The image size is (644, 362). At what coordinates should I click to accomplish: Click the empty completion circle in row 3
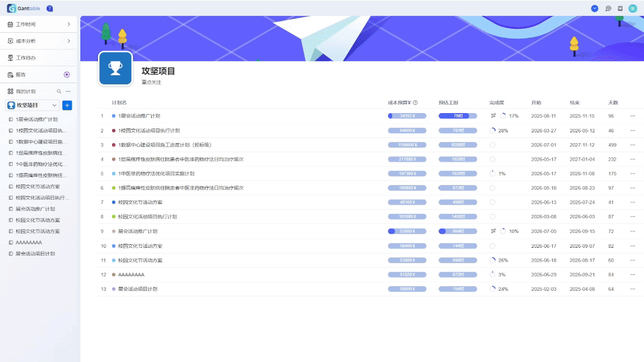click(492, 145)
